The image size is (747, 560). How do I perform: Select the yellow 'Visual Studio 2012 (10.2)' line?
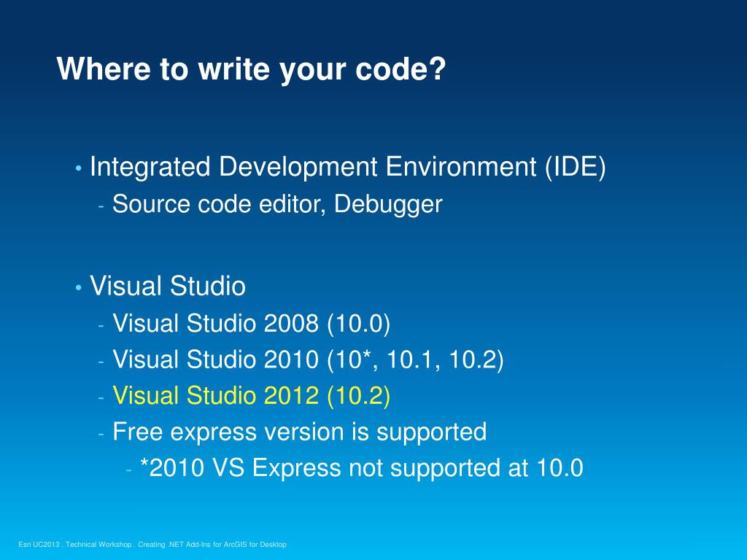tap(252, 396)
